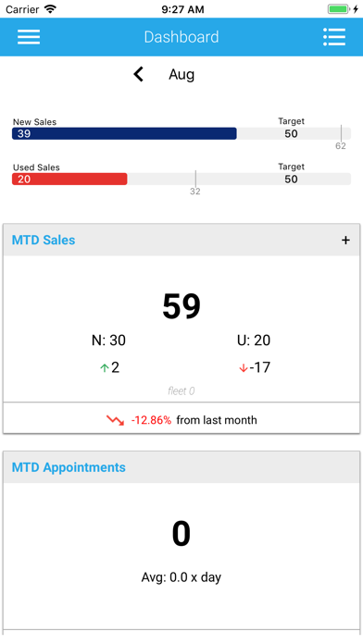Expand MTD Sales with plus icon
Viewport: 363px width, 644px height.
click(x=345, y=241)
